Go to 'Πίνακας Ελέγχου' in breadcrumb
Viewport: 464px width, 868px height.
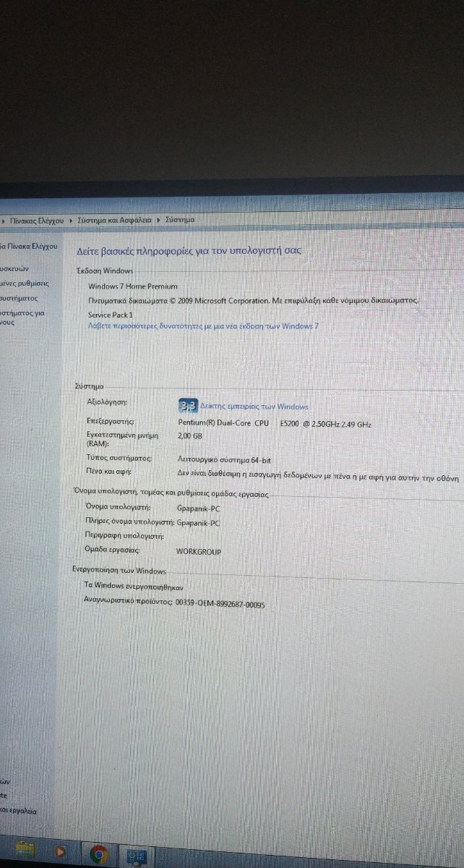pos(38,219)
